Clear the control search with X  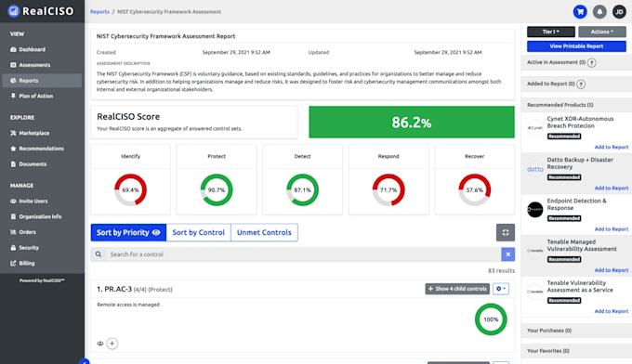tap(507, 254)
